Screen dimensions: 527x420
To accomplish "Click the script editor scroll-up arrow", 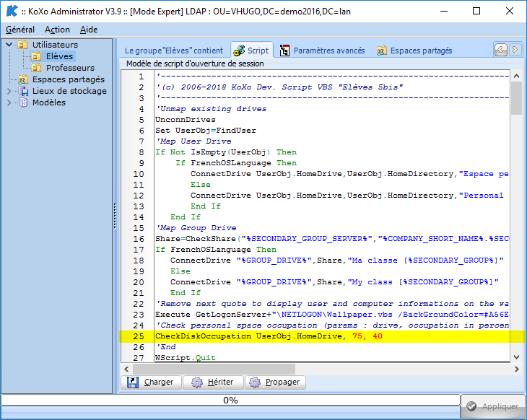I will [x=517, y=76].
